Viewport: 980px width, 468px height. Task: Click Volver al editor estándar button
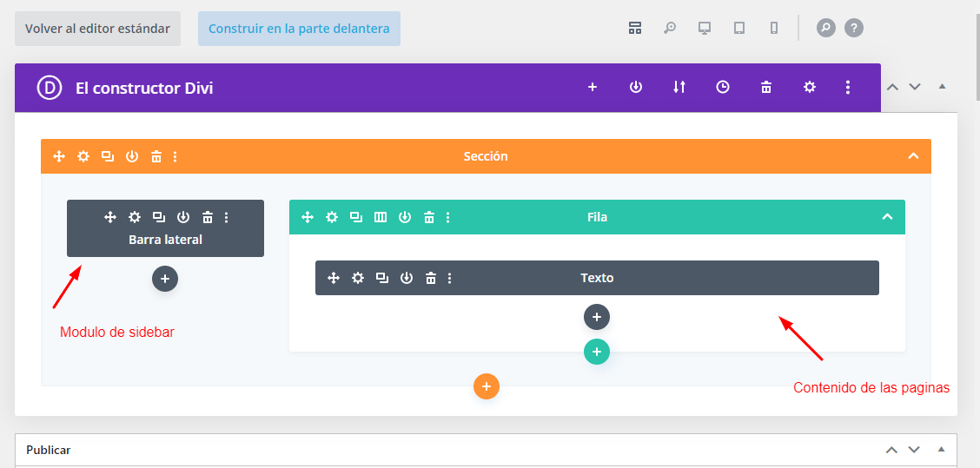tap(97, 29)
